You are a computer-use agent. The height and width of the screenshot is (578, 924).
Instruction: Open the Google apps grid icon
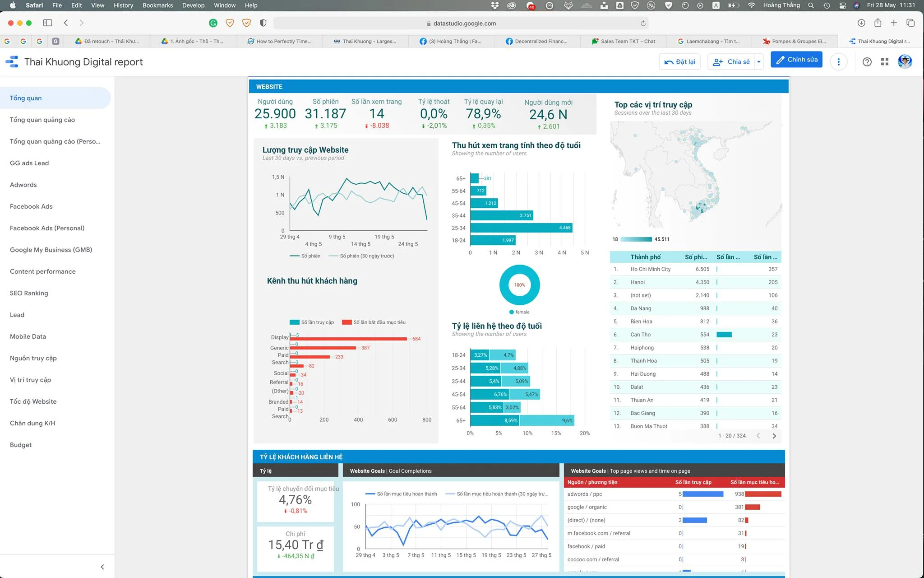[x=885, y=62]
